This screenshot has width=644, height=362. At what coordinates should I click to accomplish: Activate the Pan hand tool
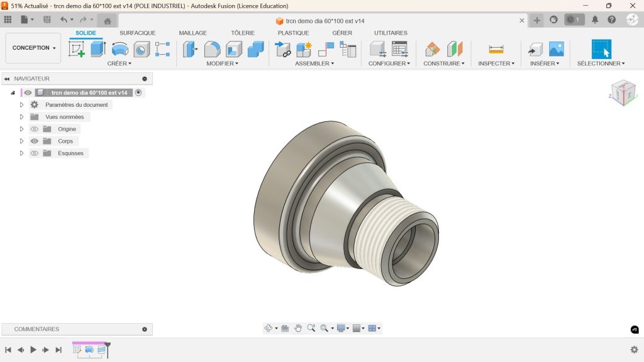tap(298, 328)
